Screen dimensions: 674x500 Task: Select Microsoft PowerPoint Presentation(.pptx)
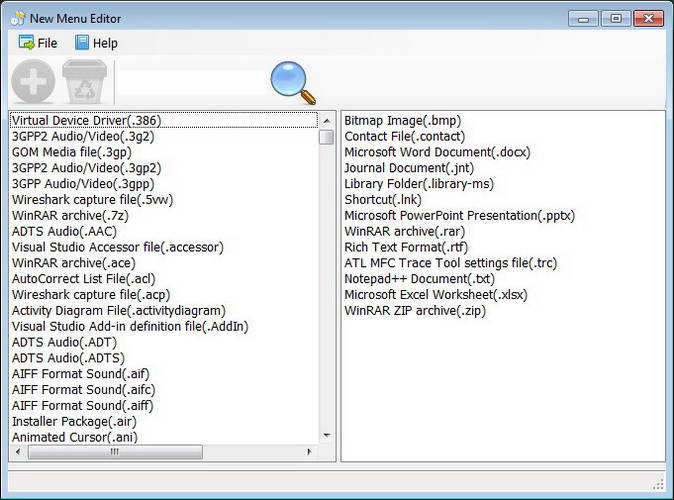[503, 215]
